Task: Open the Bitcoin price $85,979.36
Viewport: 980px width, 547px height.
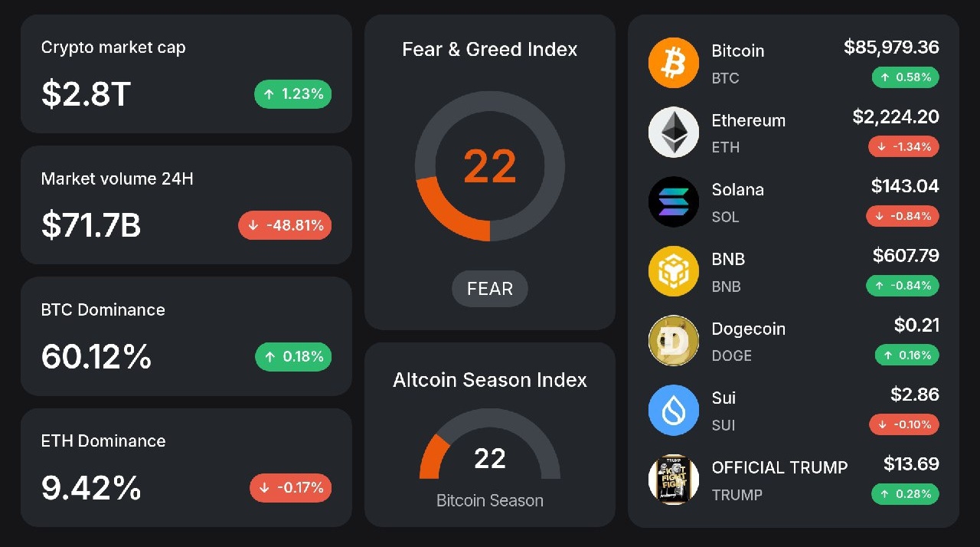Action: pos(891,47)
